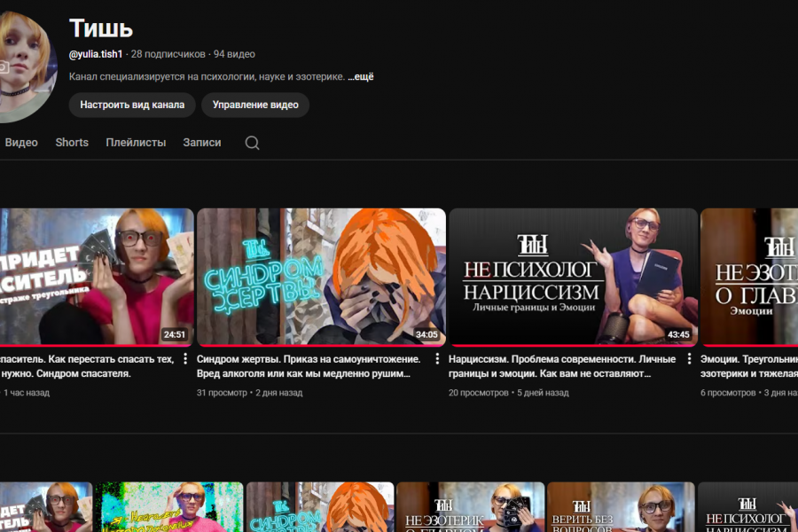Open second-row Верить без вопросов thumbnail
The image size is (798, 532).
(621, 507)
